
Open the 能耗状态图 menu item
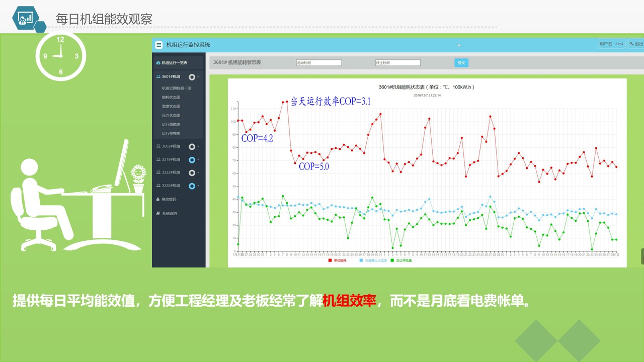[x=171, y=97]
